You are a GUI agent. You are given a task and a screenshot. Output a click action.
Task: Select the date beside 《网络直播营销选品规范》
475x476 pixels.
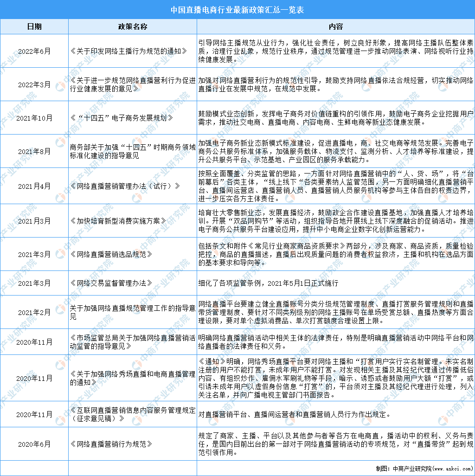point(34,254)
